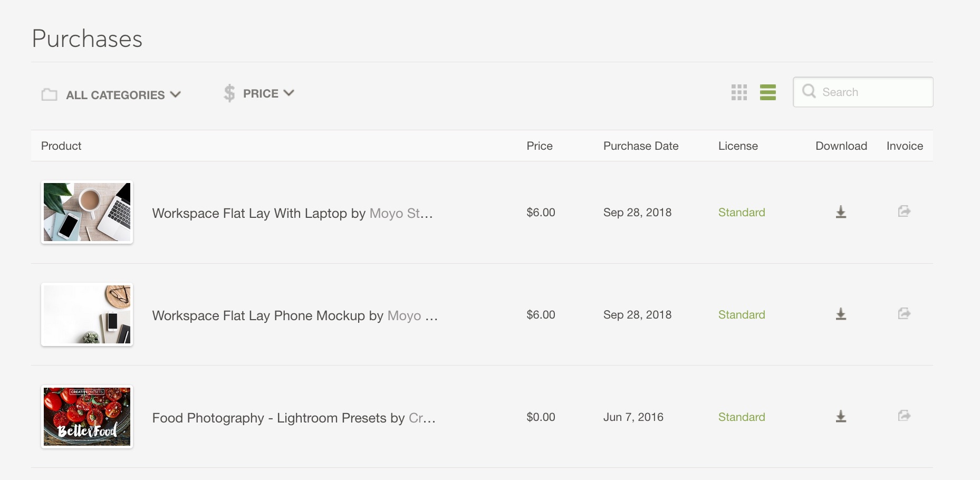Open the Better Food presets thumbnail

point(87,417)
